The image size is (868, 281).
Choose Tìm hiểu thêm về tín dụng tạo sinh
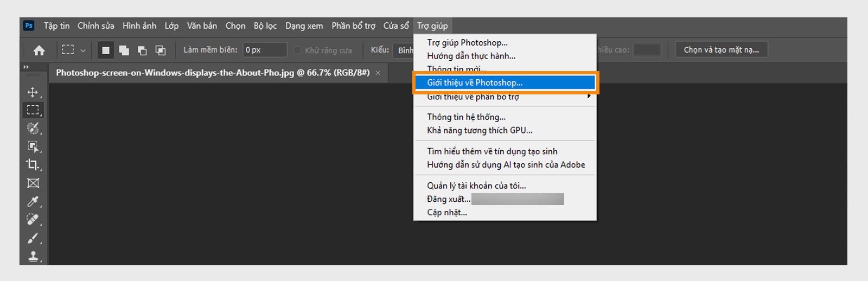click(x=505, y=151)
